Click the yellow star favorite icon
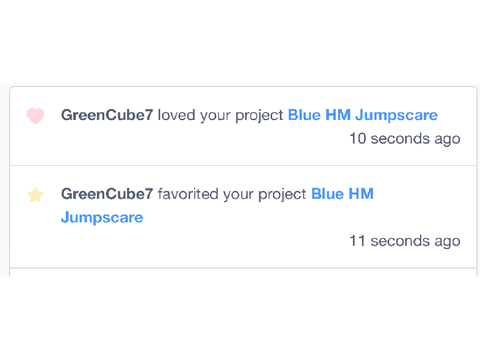The width and height of the screenshot is (480, 360). click(35, 195)
